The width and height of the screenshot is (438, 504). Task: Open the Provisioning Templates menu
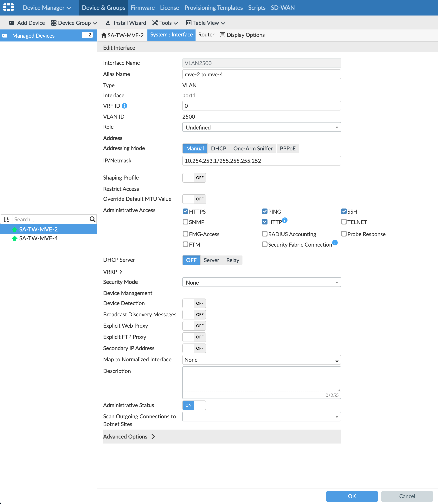213,8
